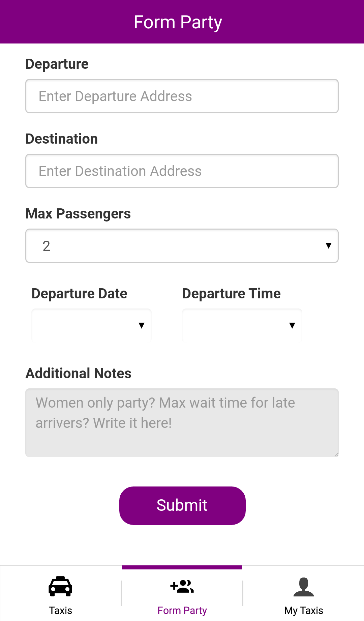
Task: Submit the party form
Action: point(182,505)
